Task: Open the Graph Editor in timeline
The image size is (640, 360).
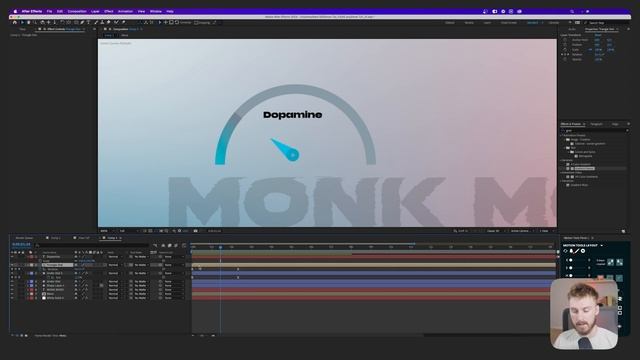Action: 184,246
